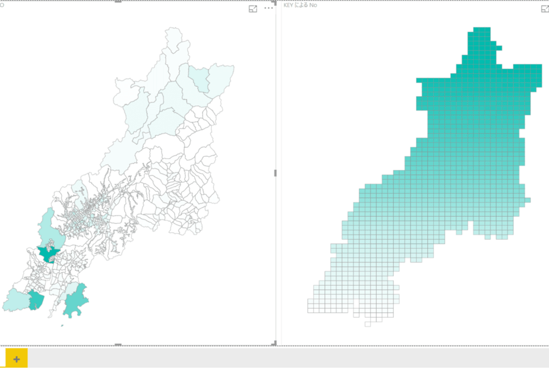Select the teal peninsula district at bottom of left map

click(x=76, y=301)
